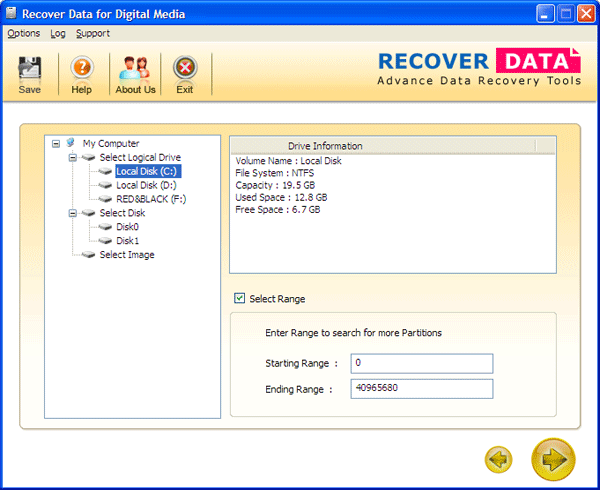Click the Ending Range input field
The width and height of the screenshot is (600, 490).
[422, 388]
